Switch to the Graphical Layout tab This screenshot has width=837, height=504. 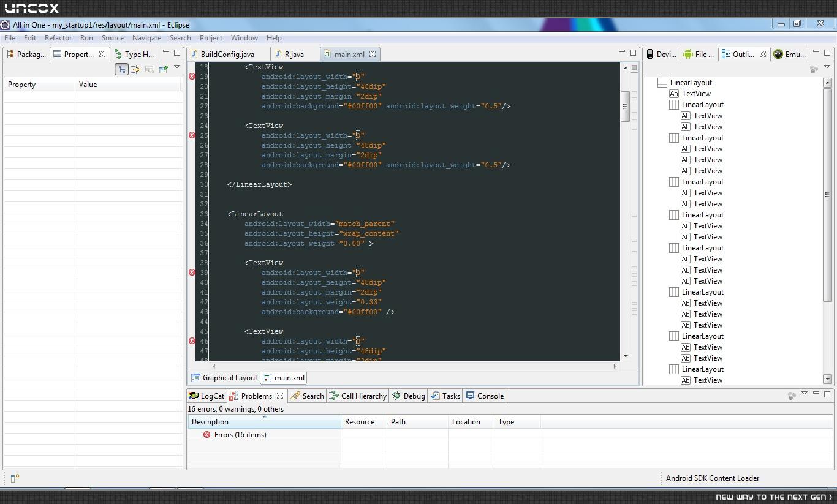pyautogui.click(x=224, y=378)
